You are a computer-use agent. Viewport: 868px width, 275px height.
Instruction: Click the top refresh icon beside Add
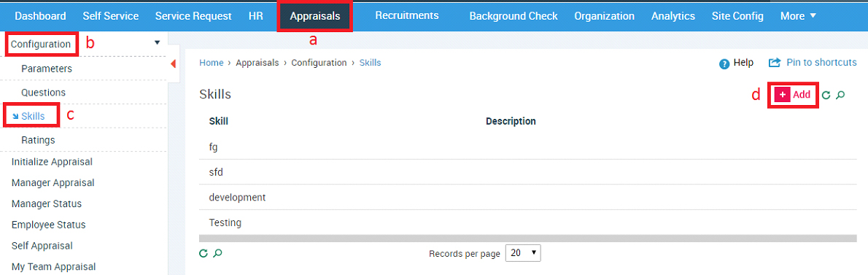[826, 95]
